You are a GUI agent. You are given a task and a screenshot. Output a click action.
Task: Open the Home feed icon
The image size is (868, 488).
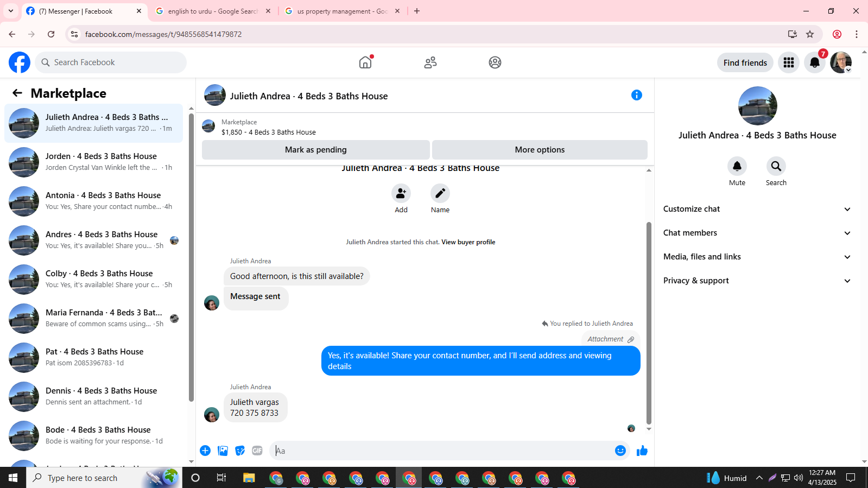tap(365, 62)
